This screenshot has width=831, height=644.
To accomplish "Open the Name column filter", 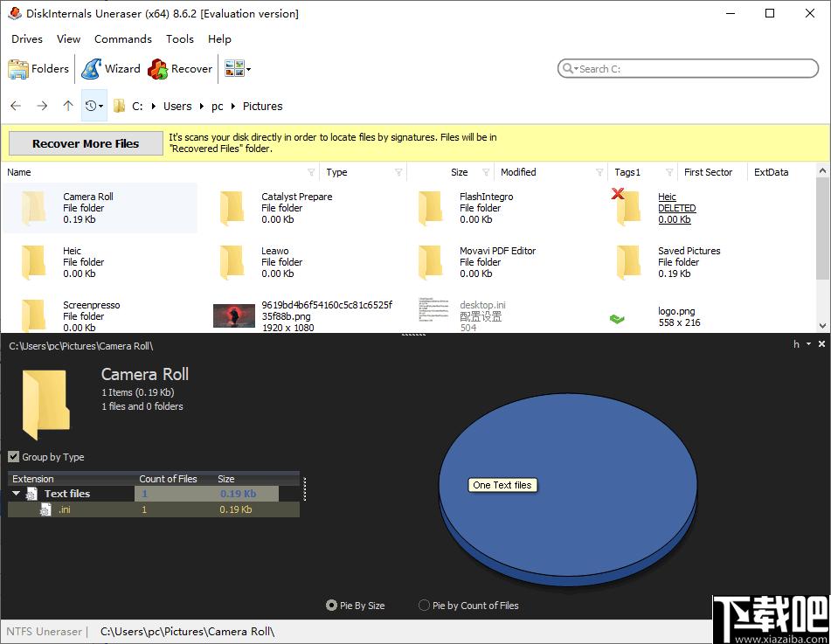I will 311,172.
